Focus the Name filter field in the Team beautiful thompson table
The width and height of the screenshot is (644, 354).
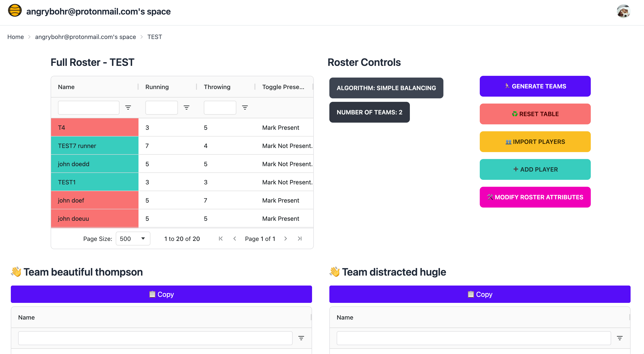[x=155, y=338]
